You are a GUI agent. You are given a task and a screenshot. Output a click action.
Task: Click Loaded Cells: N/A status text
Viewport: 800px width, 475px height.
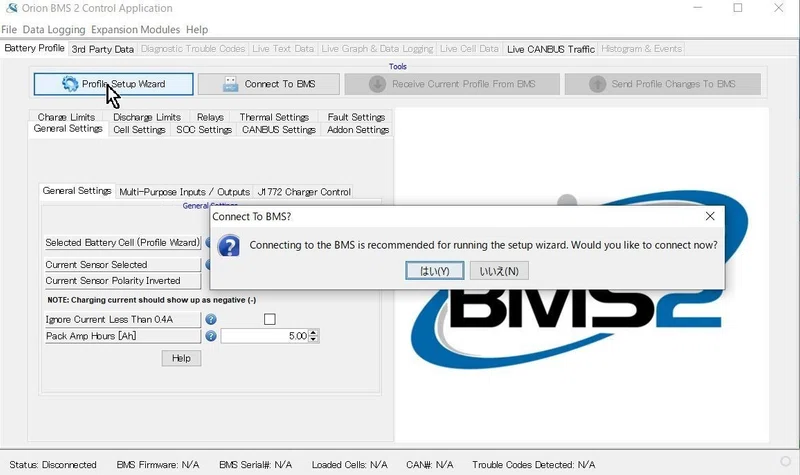click(349, 465)
